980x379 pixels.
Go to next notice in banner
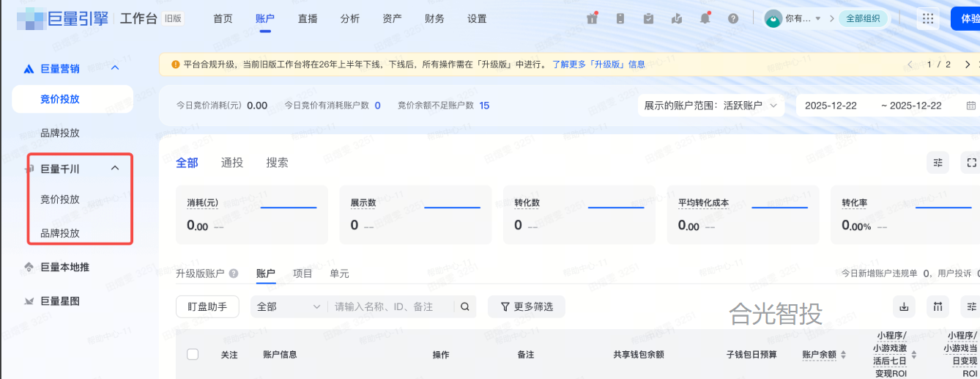(x=968, y=65)
